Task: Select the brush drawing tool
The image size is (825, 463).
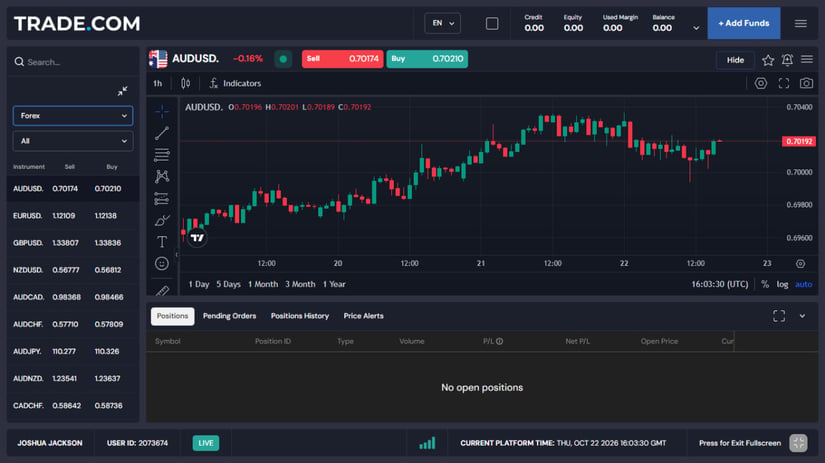Action: tap(162, 220)
